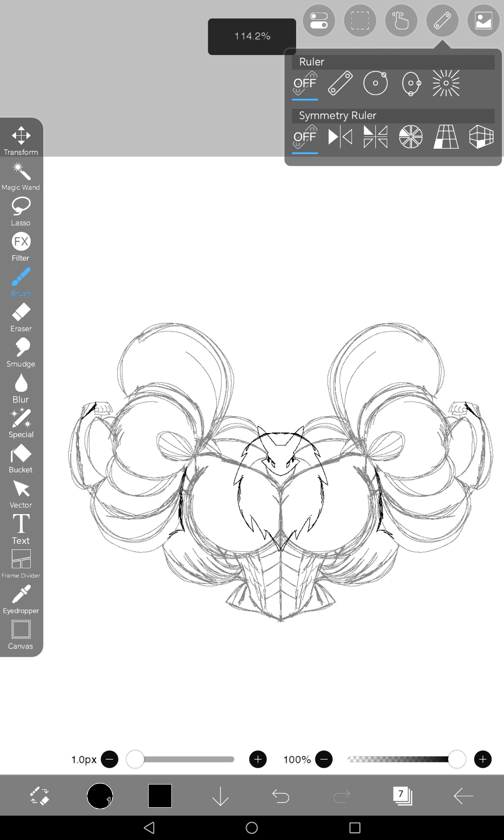This screenshot has width=504, height=840.
Task: Enable vertical mirror symmetry ruler
Action: [x=340, y=137]
